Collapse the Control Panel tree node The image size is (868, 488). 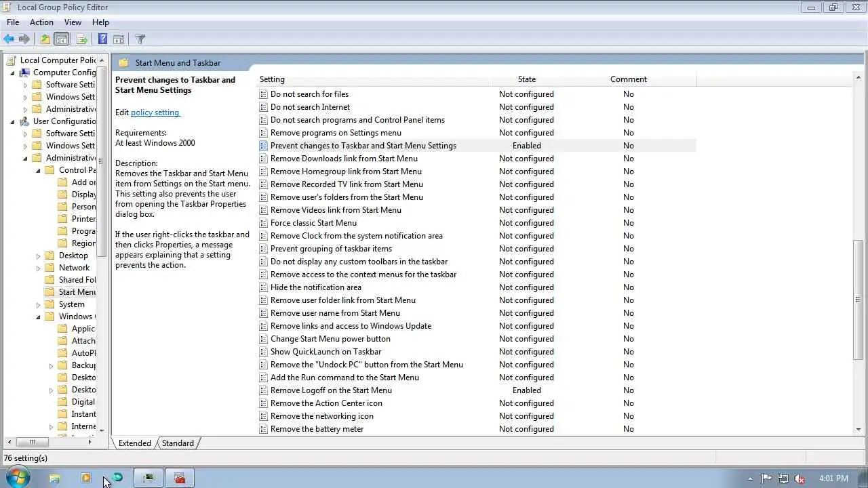click(39, 170)
